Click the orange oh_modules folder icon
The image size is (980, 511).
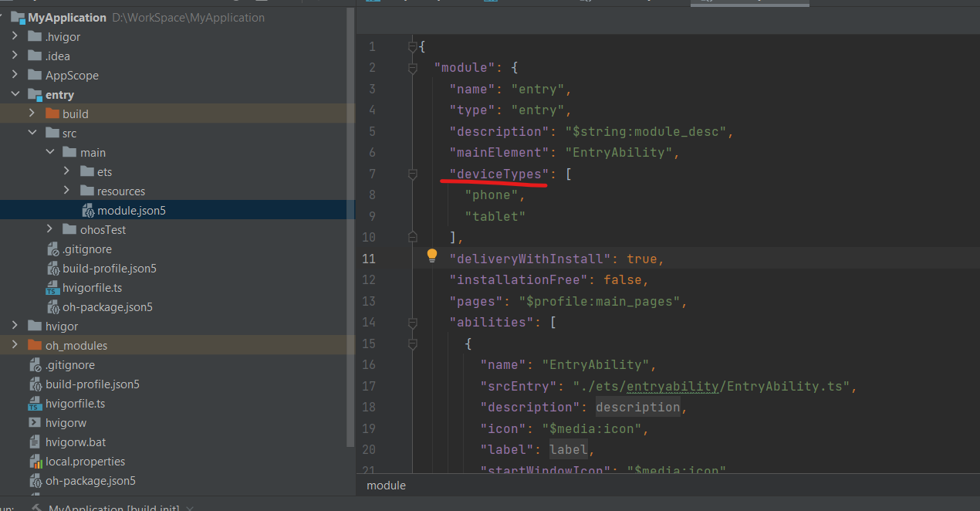click(35, 345)
